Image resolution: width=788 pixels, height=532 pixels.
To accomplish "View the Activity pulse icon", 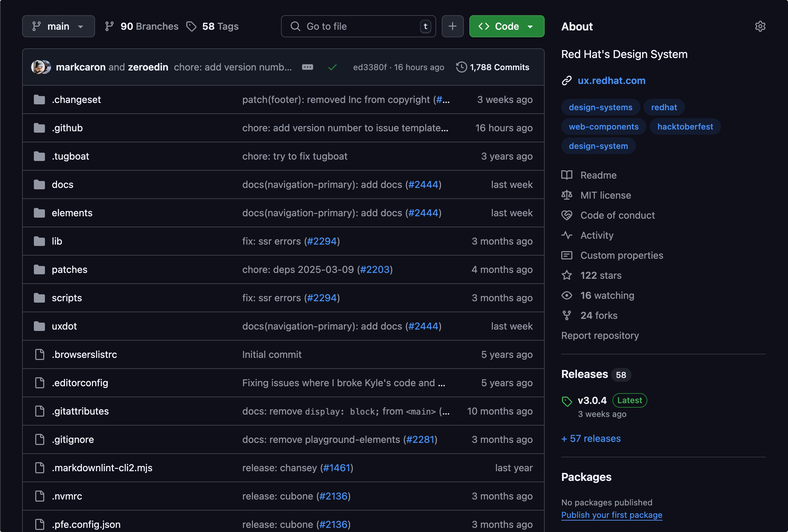I will tap(567, 235).
